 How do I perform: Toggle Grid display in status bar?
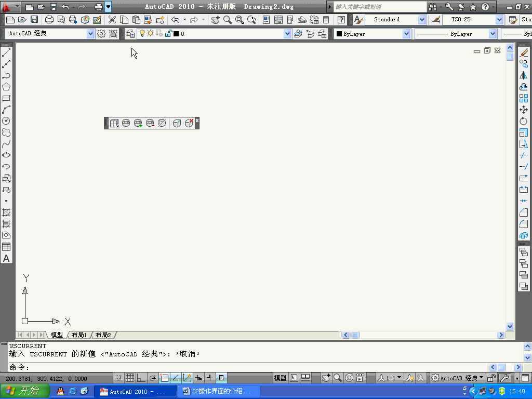(129, 378)
